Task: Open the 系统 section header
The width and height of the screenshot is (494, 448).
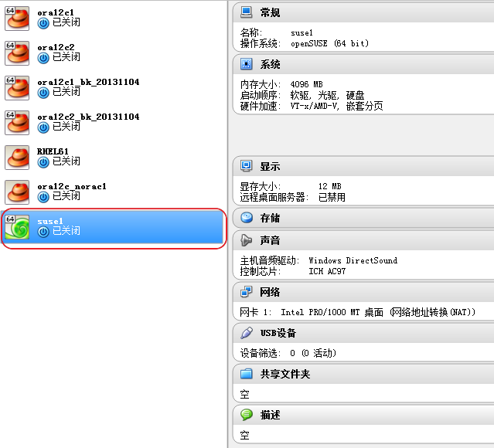Action: pos(363,64)
